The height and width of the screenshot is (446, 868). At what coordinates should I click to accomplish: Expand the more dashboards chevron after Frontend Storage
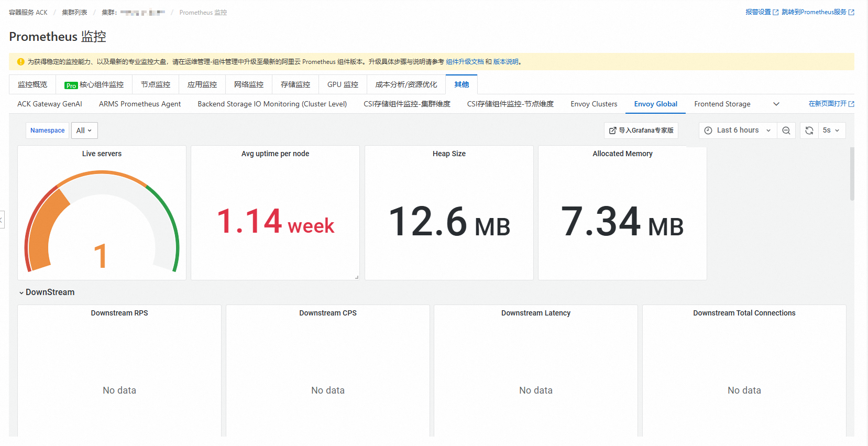point(776,104)
